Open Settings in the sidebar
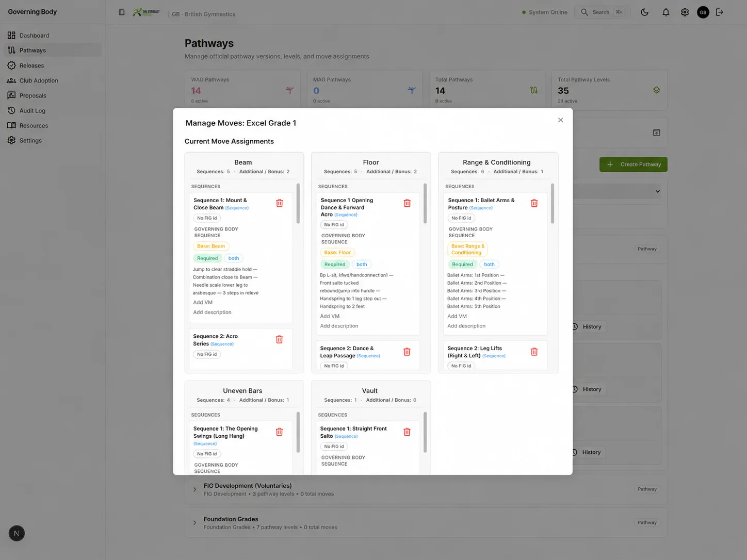 pos(53,140)
